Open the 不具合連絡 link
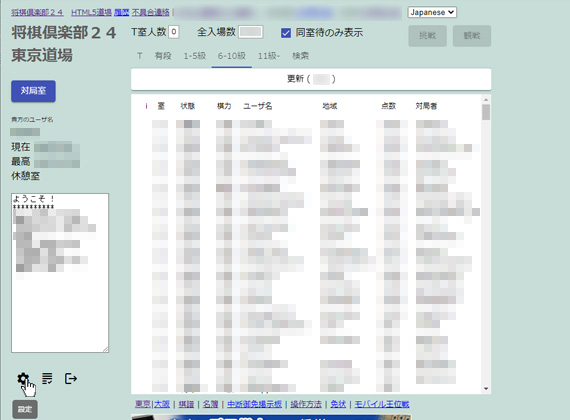570x420 pixels. (150, 12)
